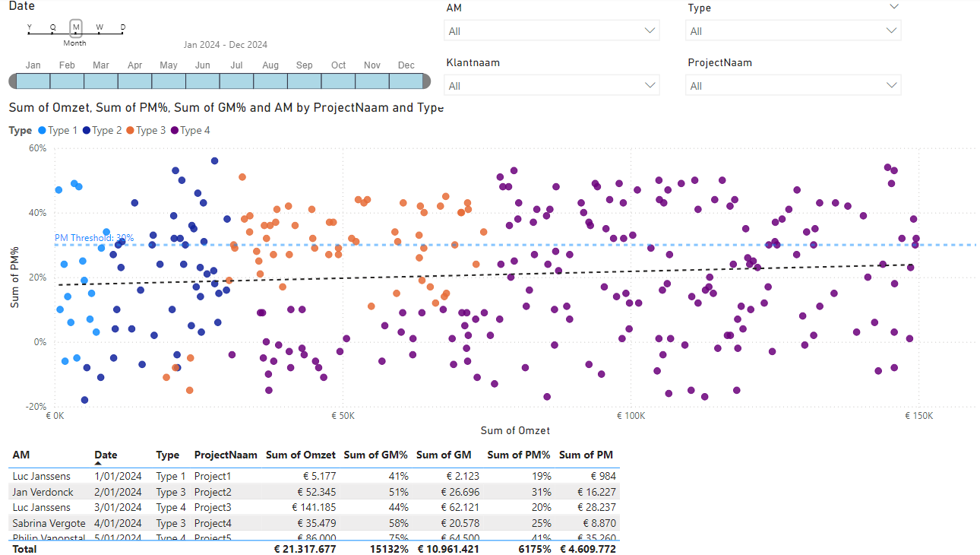Viewport: 980px width, 555px height.
Task: Collapse the Type slicer header chevron
Action: 894,6
